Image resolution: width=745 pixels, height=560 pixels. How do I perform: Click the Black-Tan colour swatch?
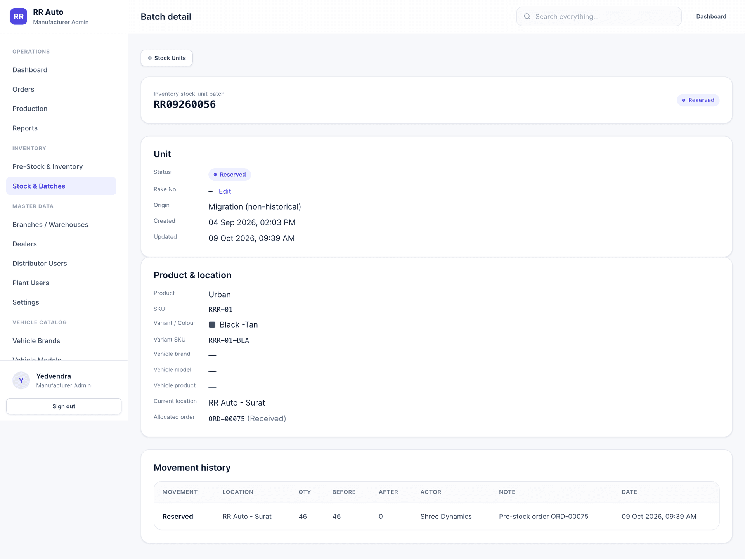tap(212, 324)
